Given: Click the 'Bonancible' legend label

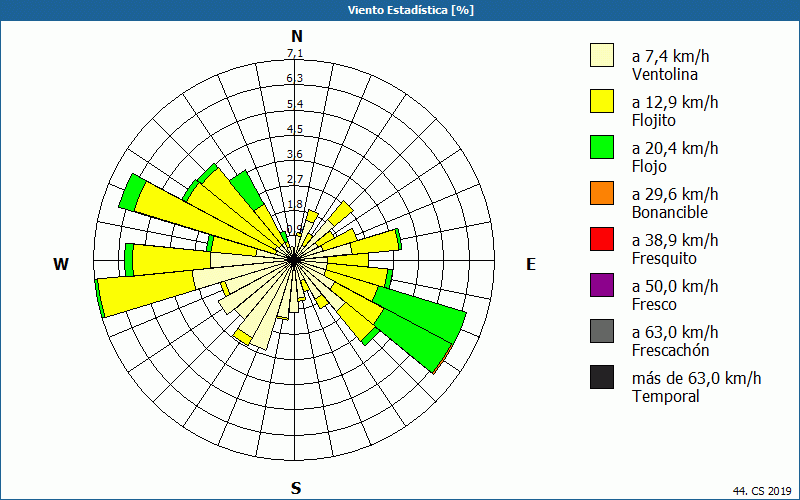Looking at the screenshot, I should point(670,212).
